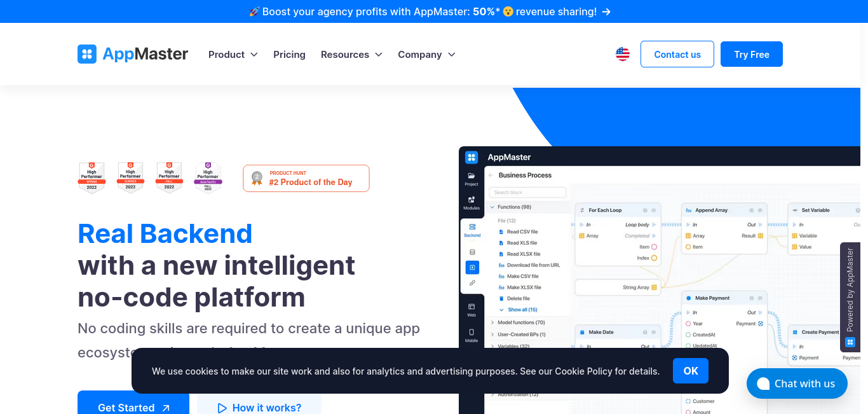
Task: Select Make CSV file in the function list
Action: (519, 276)
